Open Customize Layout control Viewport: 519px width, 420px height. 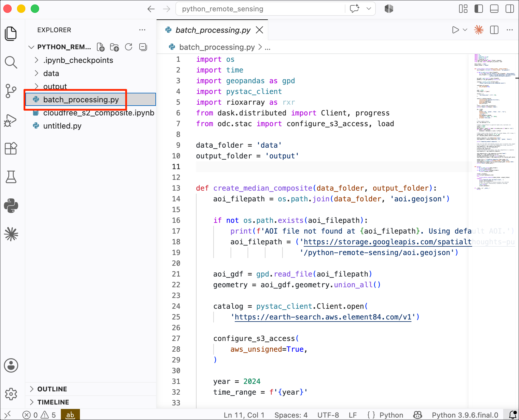point(463,9)
